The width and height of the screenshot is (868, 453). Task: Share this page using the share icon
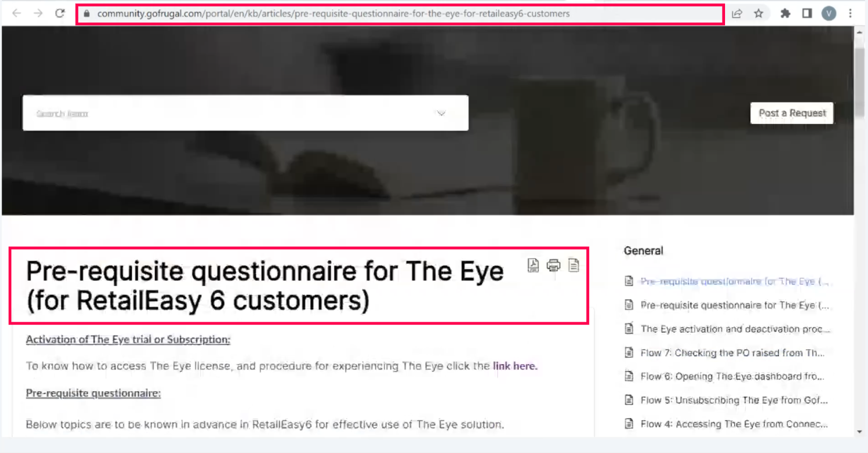pos(737,13)
